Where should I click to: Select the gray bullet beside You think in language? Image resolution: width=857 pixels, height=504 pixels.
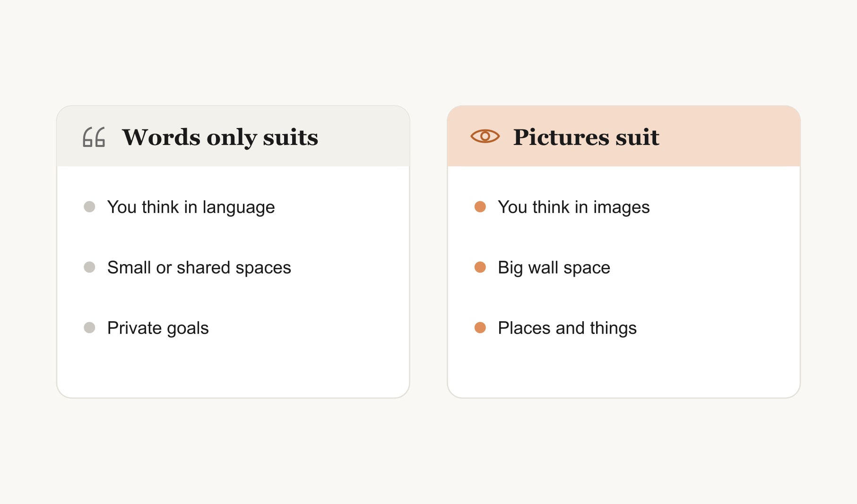point(89,207)
